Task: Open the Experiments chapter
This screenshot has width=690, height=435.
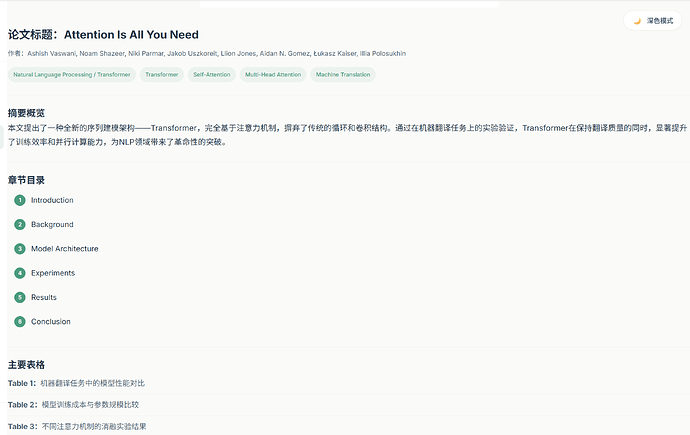Action: (53, 273)
